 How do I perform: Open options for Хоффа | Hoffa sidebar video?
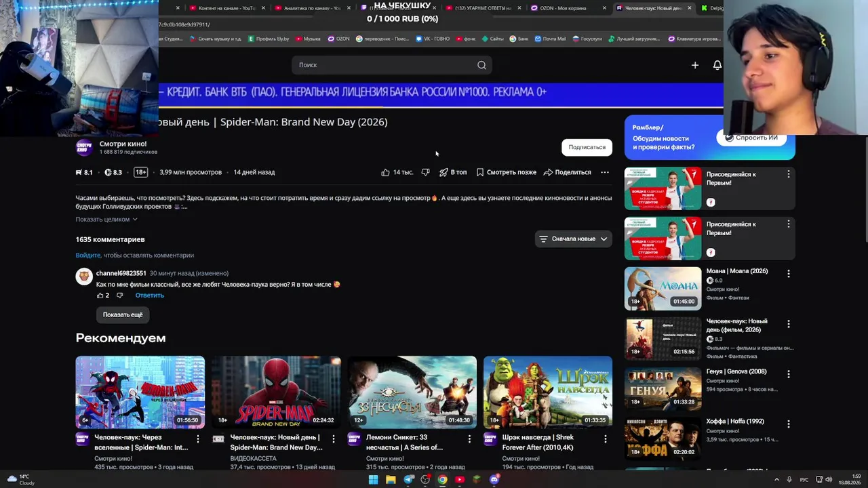(x=788, y=424)
